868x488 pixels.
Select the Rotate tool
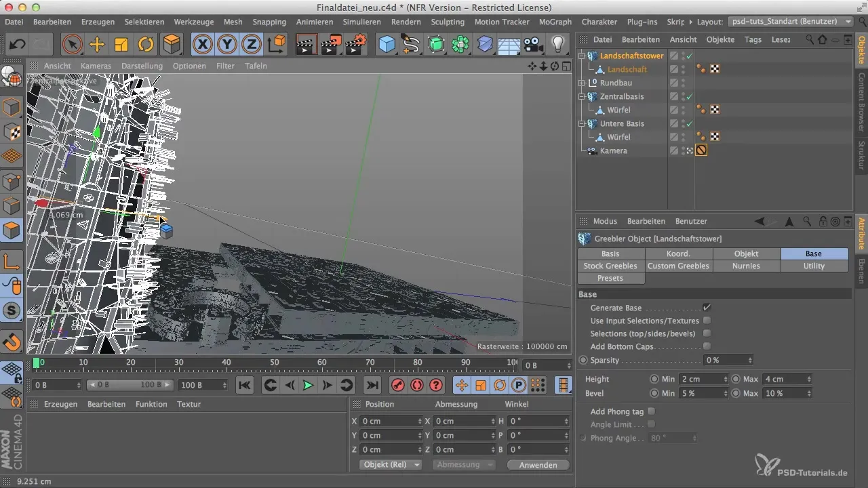146,45
